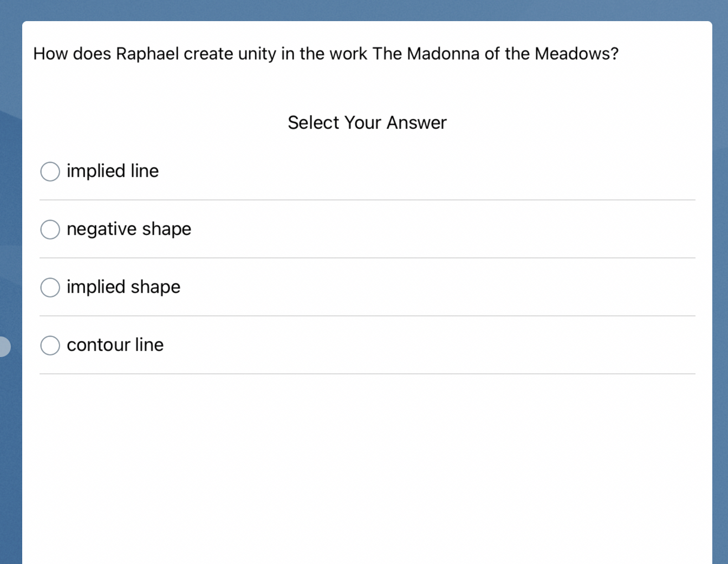Select the "negative shape" radio button

coord(50,229)
